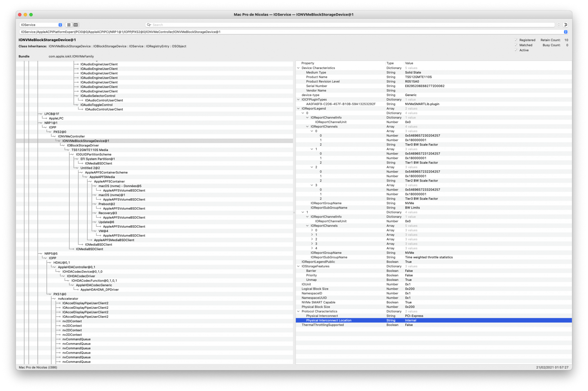The height and width of the screenshot is (391, 588).
Task: Select the ThermalThrottlingSupported row
Action: [434, 325]
